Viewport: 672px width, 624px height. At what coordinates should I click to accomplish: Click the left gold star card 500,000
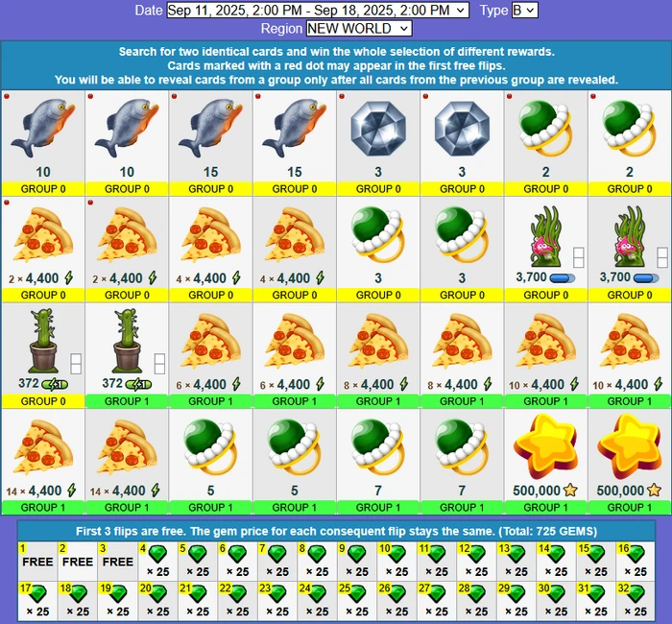tap(545, 463)
